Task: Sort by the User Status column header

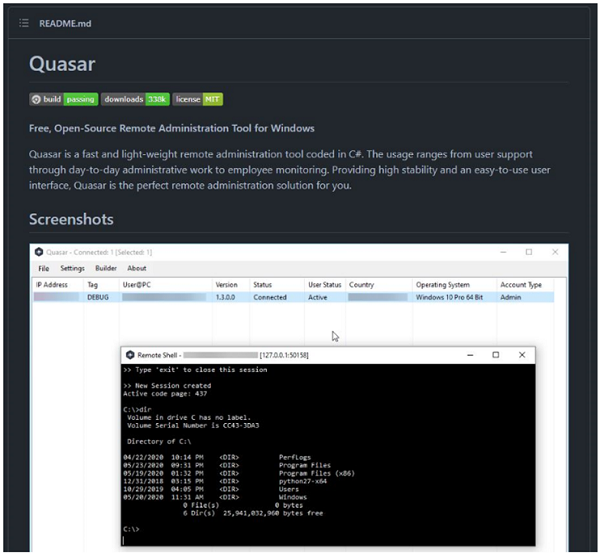Action: click(x=324, y=285)
